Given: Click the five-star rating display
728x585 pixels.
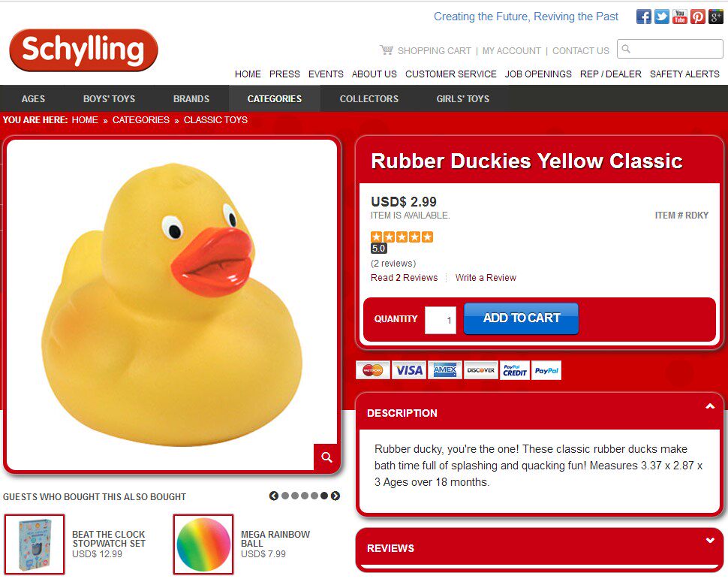Looking at the screenshot, I should pos(402,237).
